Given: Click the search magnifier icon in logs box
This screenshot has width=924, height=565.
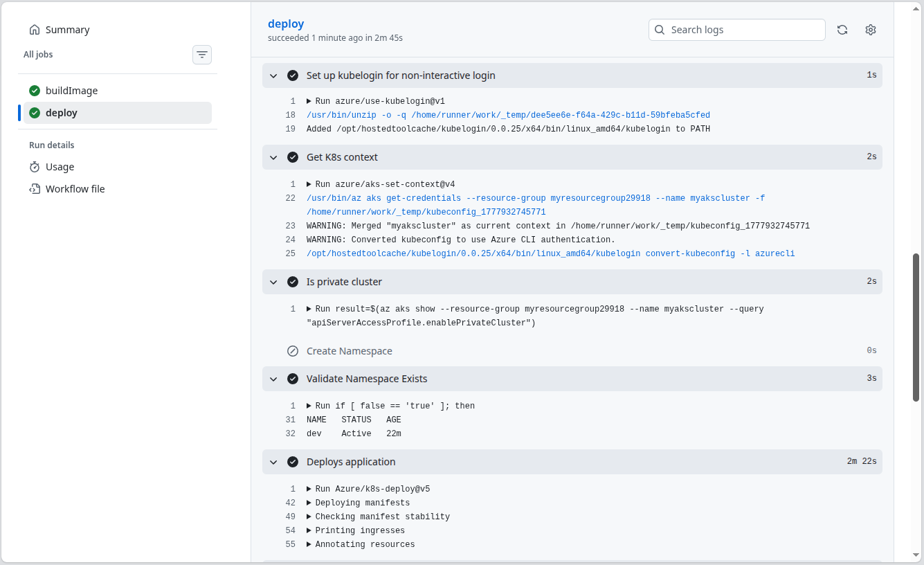Looking at the screenshot, I should pos(660,30).
